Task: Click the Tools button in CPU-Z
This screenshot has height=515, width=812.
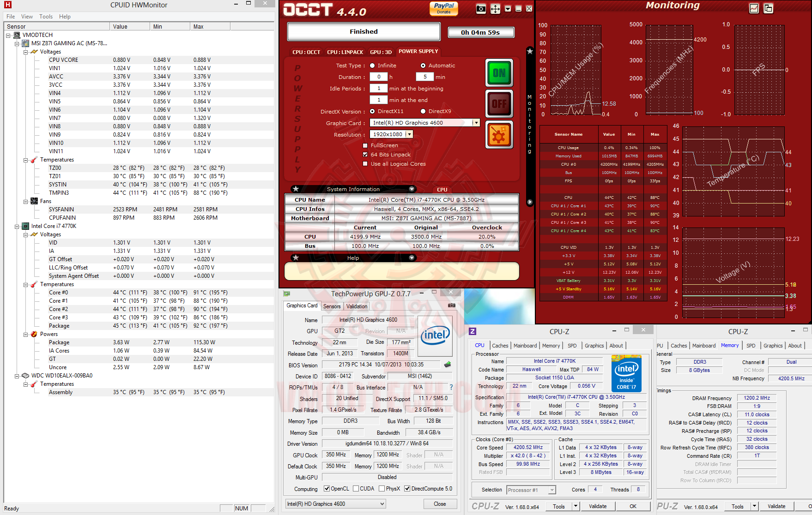Action: [x=559, y=506]
